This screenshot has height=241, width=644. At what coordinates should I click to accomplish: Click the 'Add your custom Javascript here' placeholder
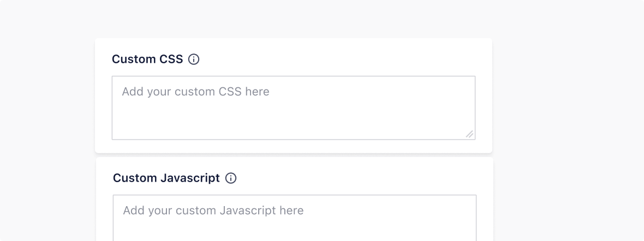(213, 210)
